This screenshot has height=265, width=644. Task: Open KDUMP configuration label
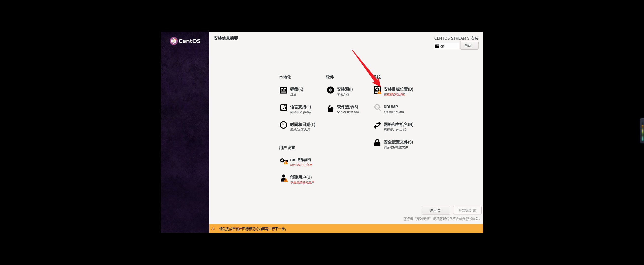391,107
